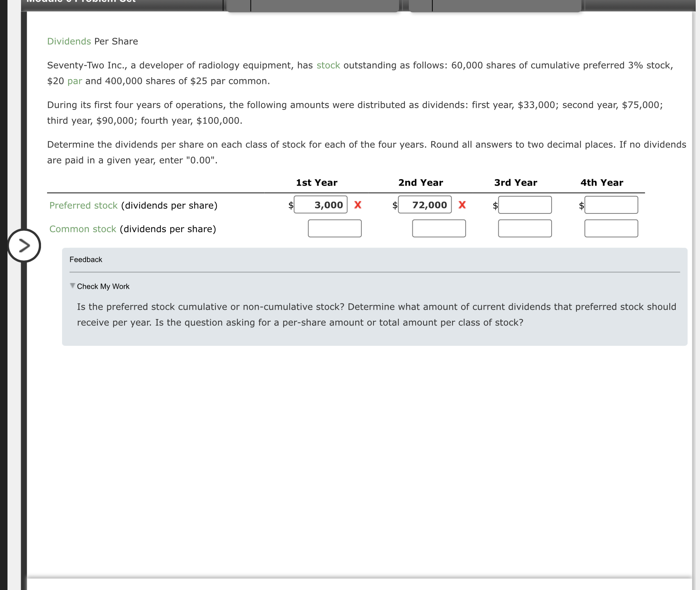The width and height of the screenshot is (700, 590).
Task: Click the common stock 4th Year input field
Action: point(611,228)
